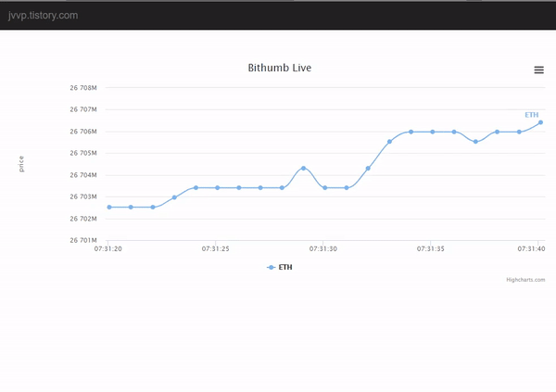Click the 07:31:25 x-axis label
Screen dimensions: 556x392
tap(216, 248)
